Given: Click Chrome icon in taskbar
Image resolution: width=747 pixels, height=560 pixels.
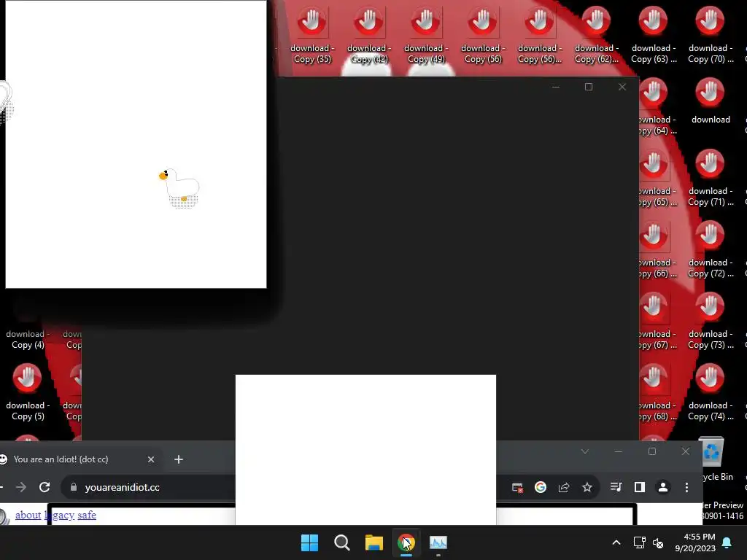Looking at the screenshot, I should click(406, 542).
